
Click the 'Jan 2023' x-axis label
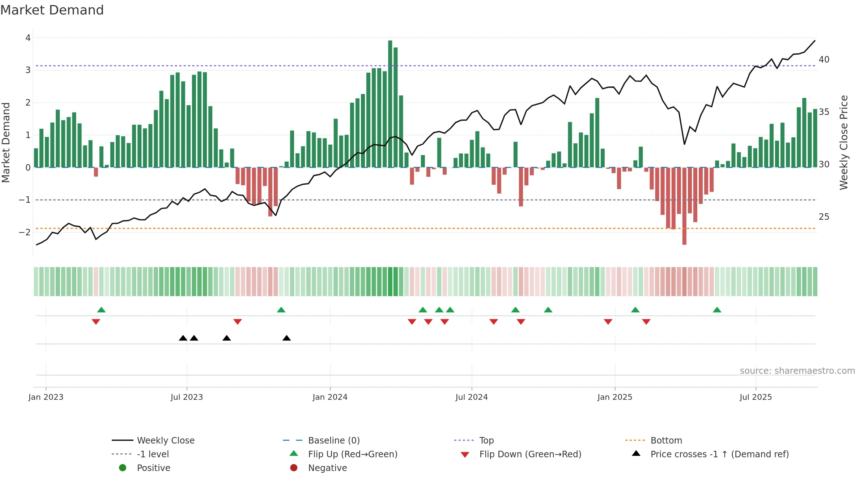(46, 397)
